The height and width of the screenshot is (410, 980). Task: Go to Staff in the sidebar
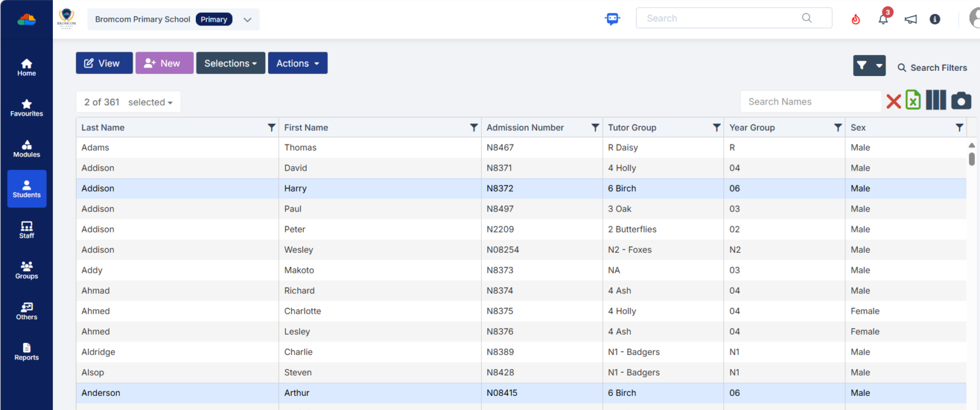pos(27,230)
